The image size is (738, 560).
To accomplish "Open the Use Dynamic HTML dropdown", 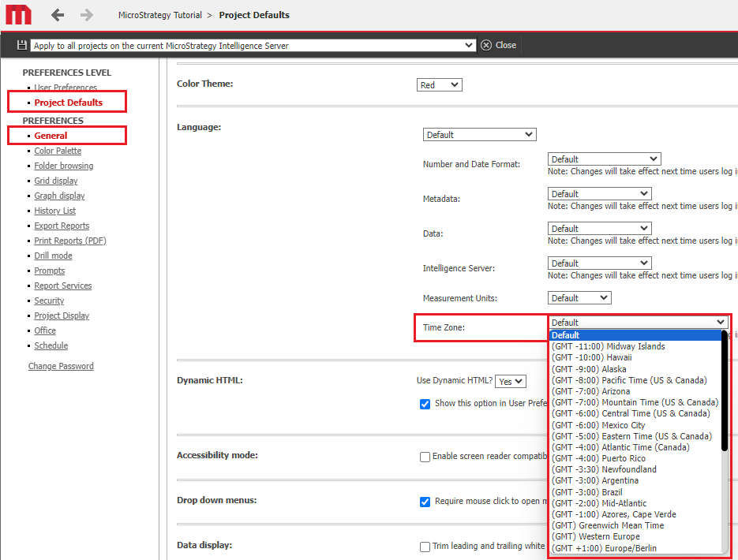I will 511,381.
